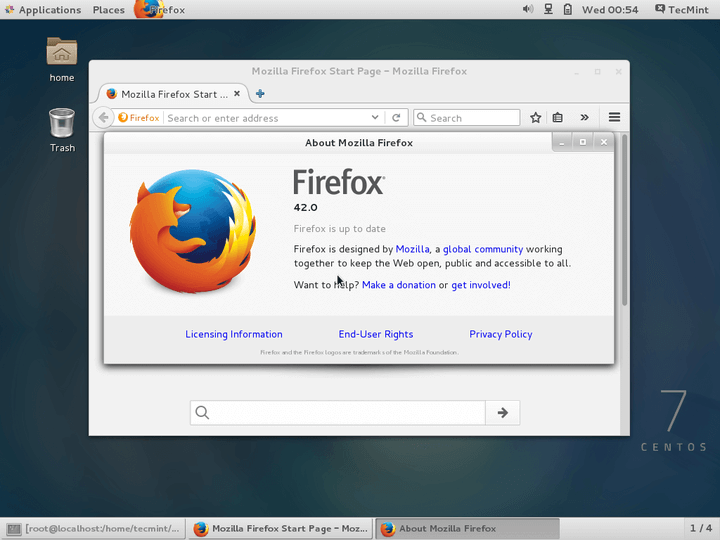Open End-User Rights link

click(x=376, y=334)
